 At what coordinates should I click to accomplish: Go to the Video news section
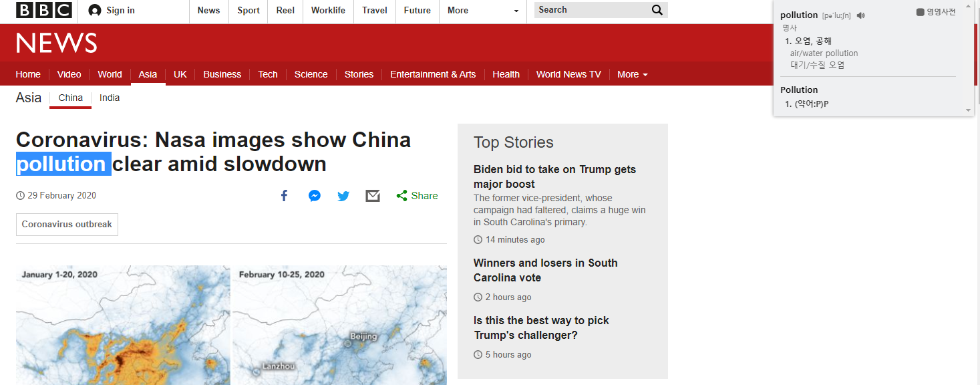click(69, 74)
